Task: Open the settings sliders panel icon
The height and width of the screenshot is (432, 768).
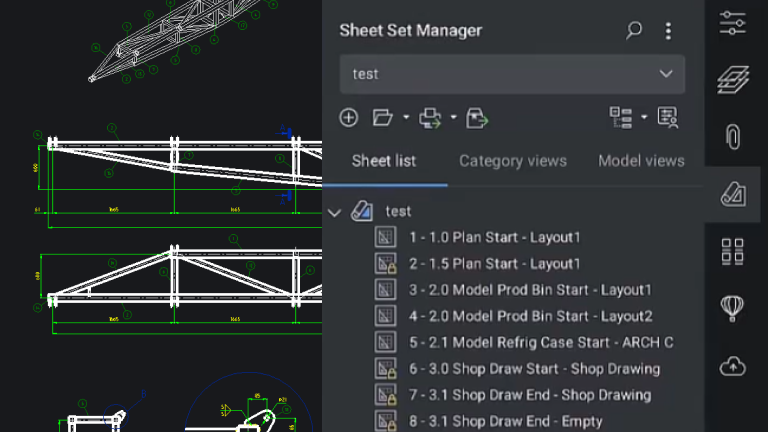Action: pyautogui.click(x=733, y=23)
